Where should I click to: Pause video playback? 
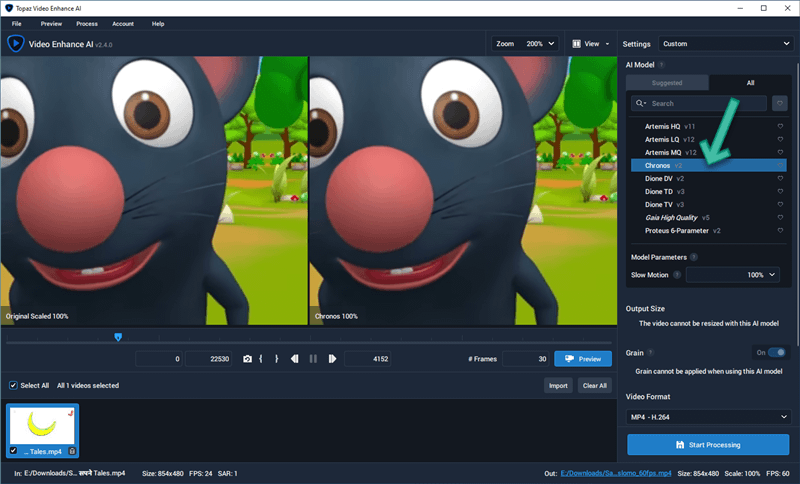click(313, 359)
